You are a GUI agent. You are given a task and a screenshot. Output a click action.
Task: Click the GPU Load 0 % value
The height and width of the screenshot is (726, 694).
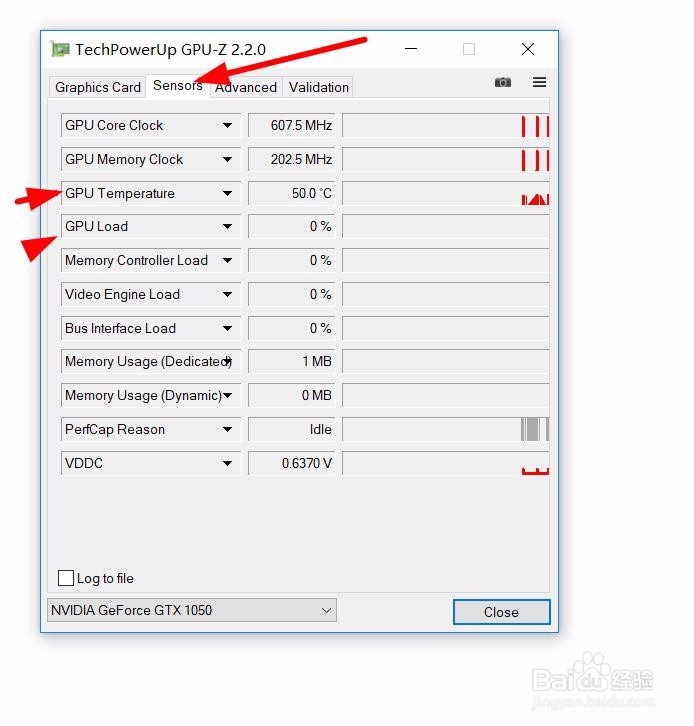click(x=291, y=226)
